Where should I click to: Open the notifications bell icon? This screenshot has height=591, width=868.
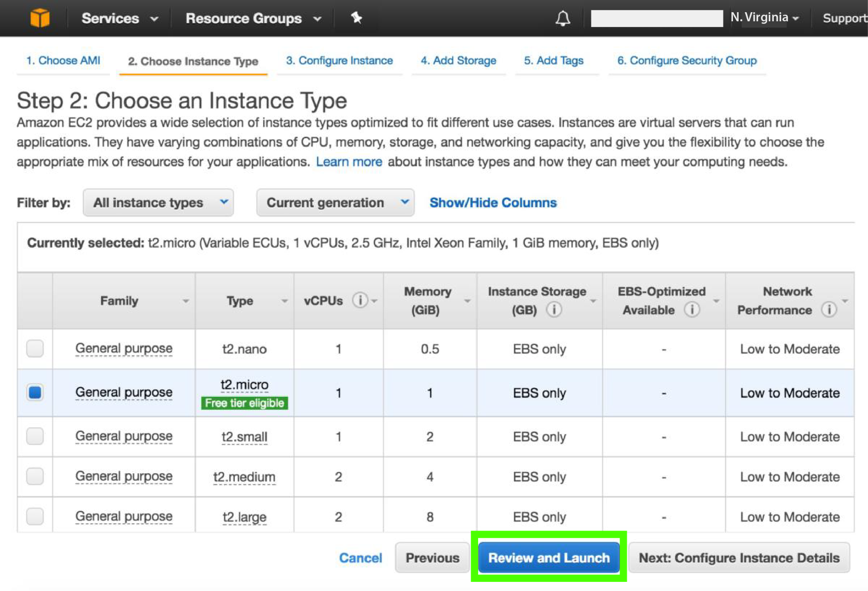[x=563, y=18]
